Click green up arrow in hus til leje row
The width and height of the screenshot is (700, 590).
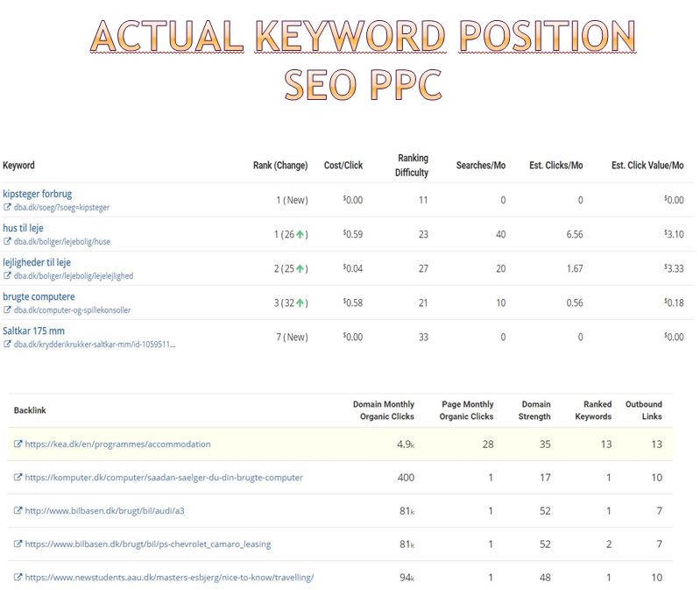300,234
